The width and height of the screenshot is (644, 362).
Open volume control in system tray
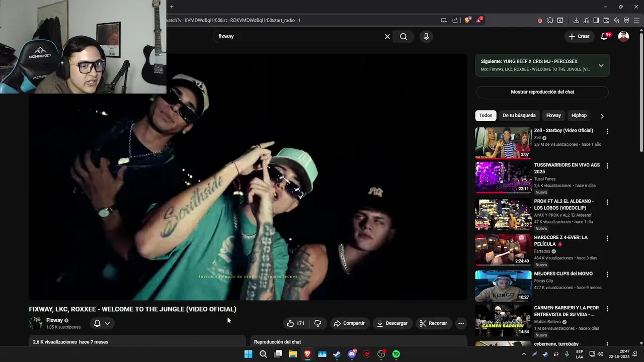click(x=600, y=354)
